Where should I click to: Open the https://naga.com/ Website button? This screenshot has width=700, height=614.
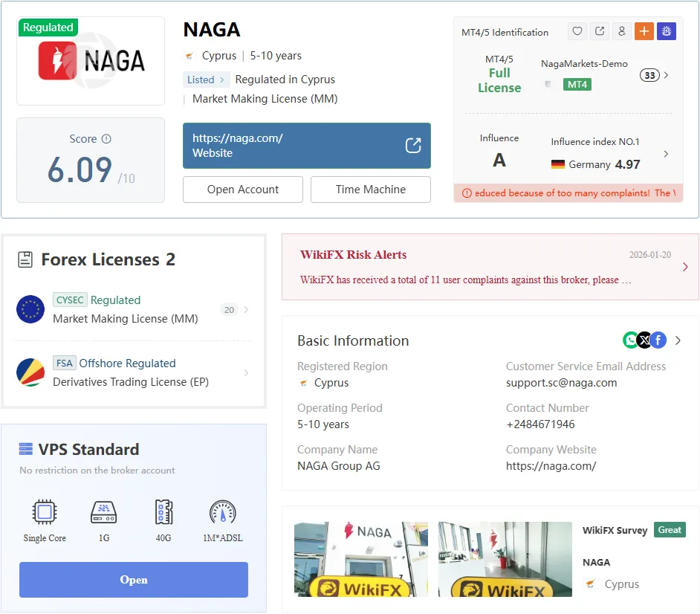pos(307,146)
